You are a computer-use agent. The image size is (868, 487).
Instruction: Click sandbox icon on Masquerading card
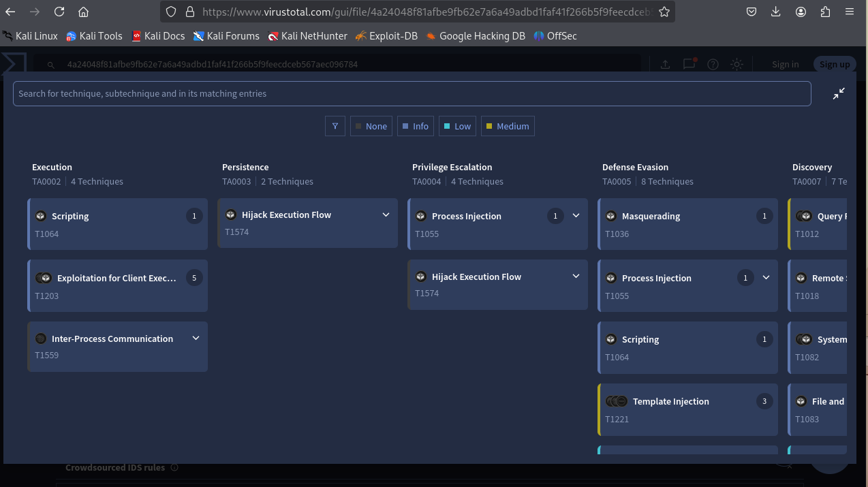pyautogui.click(x=611, y=216)
